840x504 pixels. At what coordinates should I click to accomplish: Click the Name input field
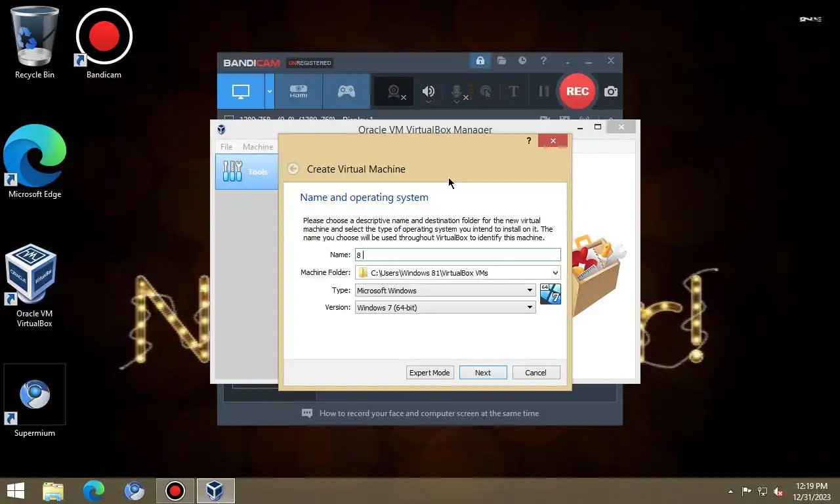click(458, 255)
